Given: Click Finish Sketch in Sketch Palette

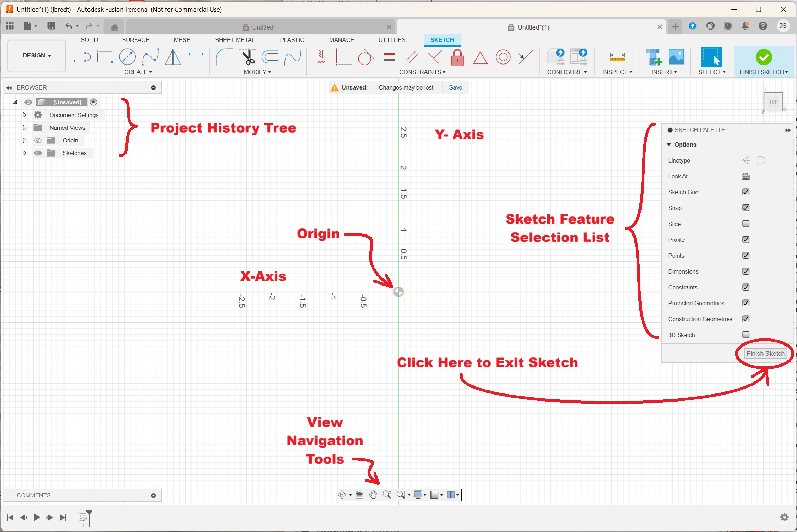Looking at the screenshot, I should (x=765, y=354).
